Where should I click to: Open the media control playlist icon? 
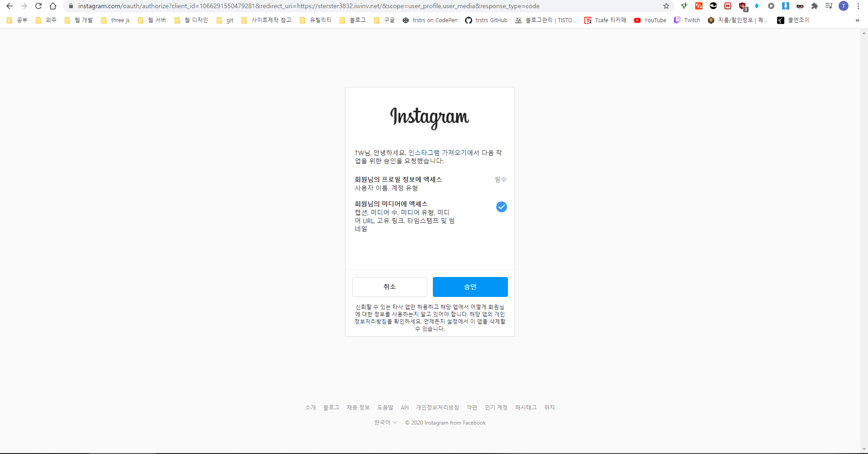point(829,6)
